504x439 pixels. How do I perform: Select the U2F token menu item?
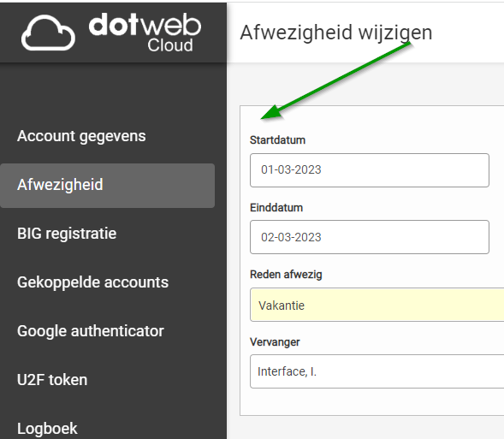pyautogui.click(x=52, y=380)
